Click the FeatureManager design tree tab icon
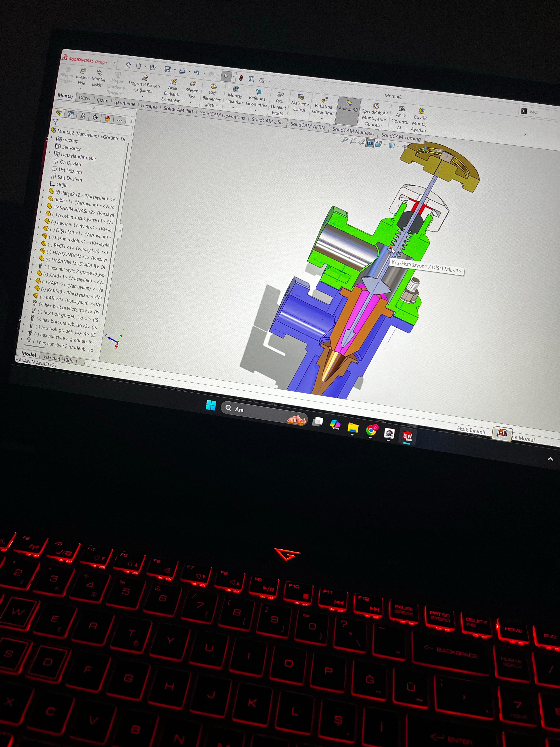 tap(59, 113)
